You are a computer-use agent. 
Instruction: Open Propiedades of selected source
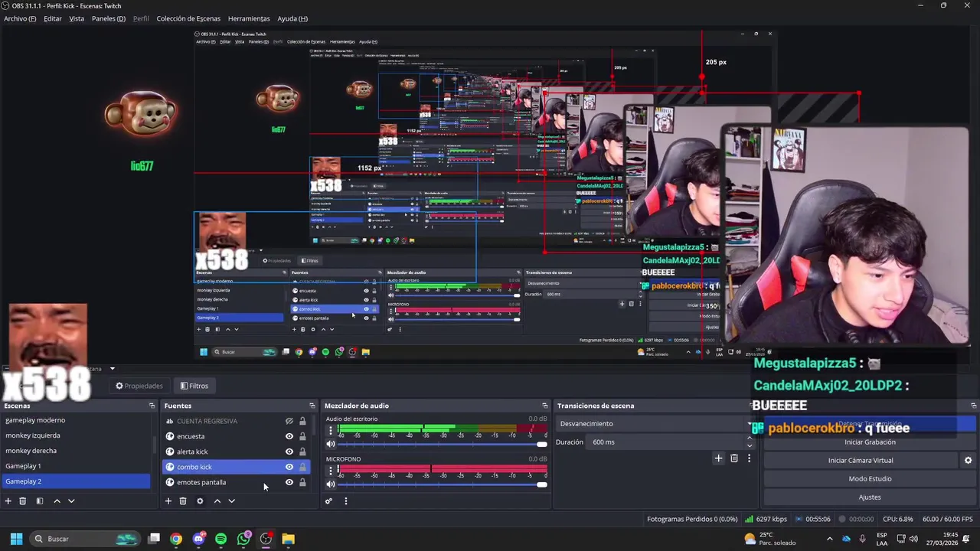click(139, 386)
